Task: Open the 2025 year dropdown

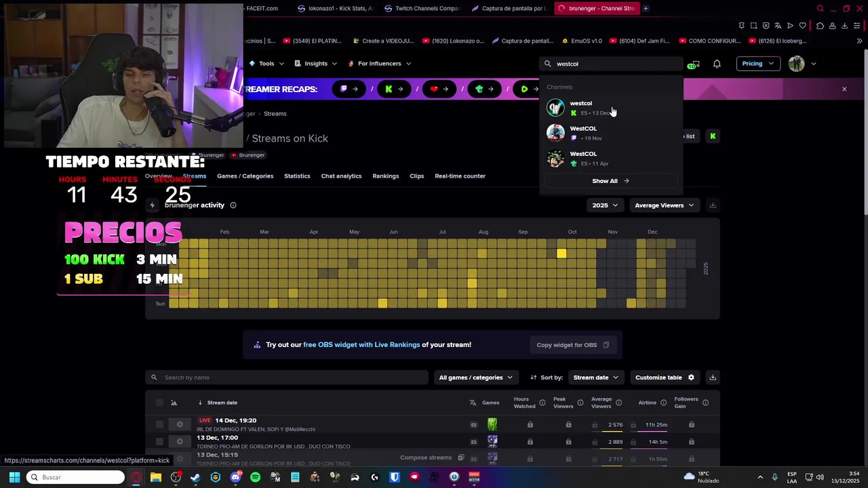Action: (x=605, y=205)
